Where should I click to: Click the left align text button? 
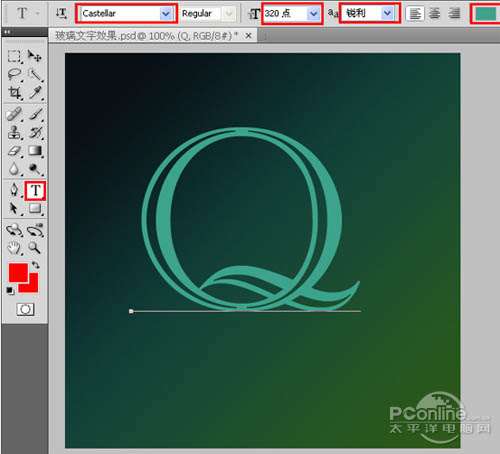[x=415, y=14]
